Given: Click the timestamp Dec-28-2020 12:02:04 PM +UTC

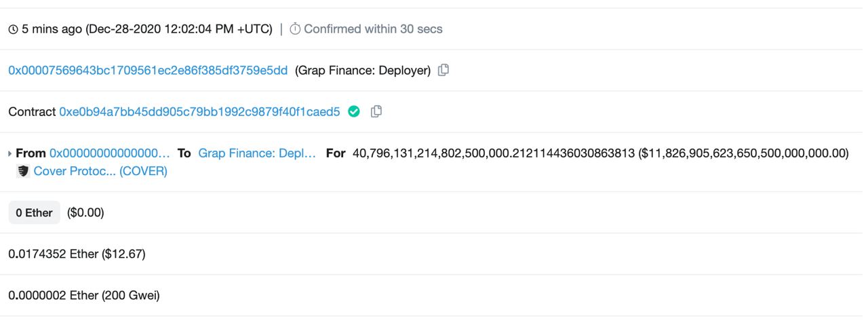Looking at the screenshot, I should click(179, 29).
